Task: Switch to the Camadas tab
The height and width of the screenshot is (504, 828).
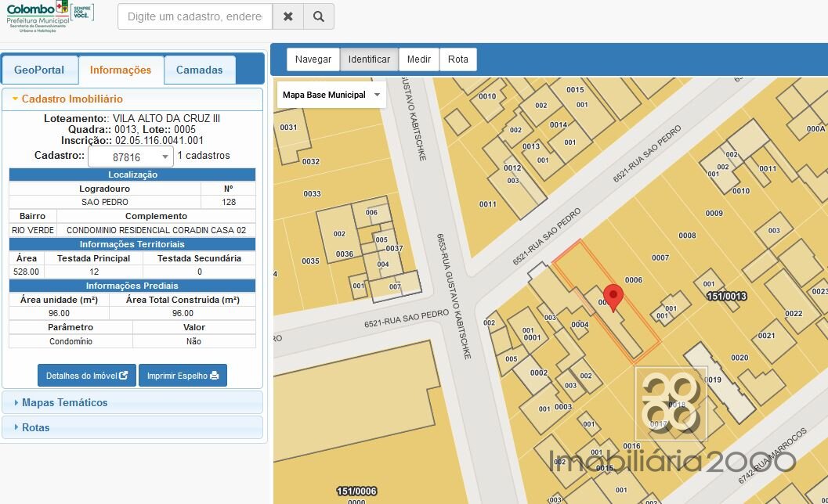Action: click(x=199, y=70)
